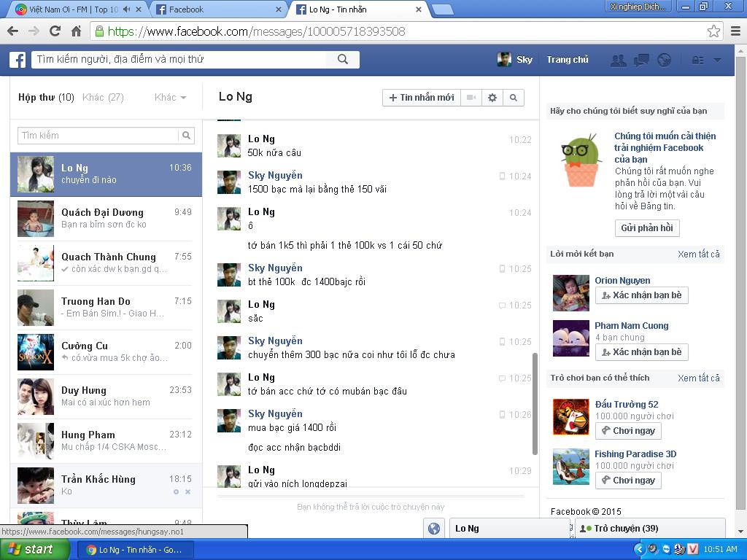This screenshot has width=747, height=560.
Task: Open the notifications globe icon
Action: (664, 60)
